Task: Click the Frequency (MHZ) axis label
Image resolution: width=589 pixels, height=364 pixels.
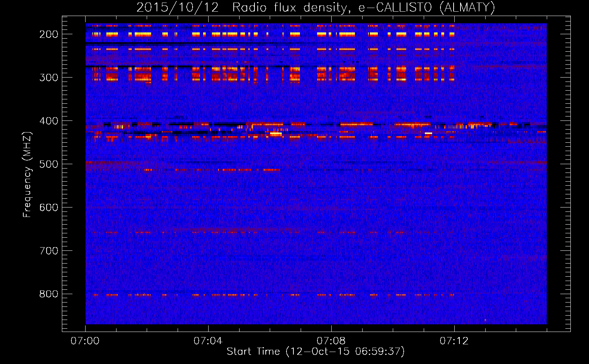Action: click(x=27, y=174)
